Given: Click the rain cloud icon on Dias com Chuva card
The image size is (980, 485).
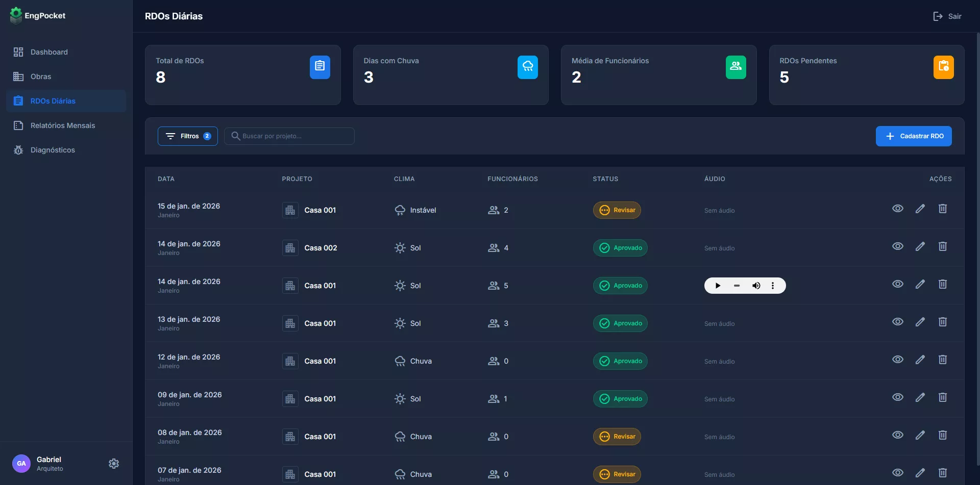Looking at the screenshot, I should [528, 67].
